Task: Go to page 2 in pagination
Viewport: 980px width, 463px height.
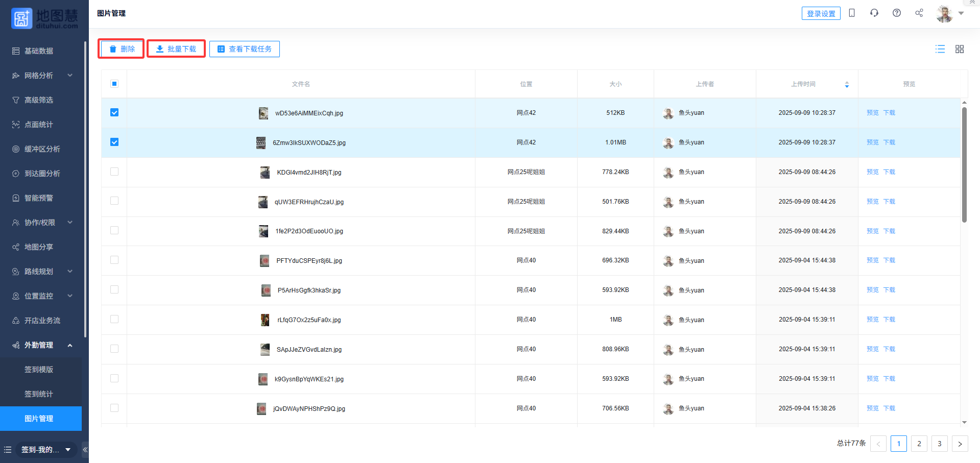Action: [x=919, y=444]
